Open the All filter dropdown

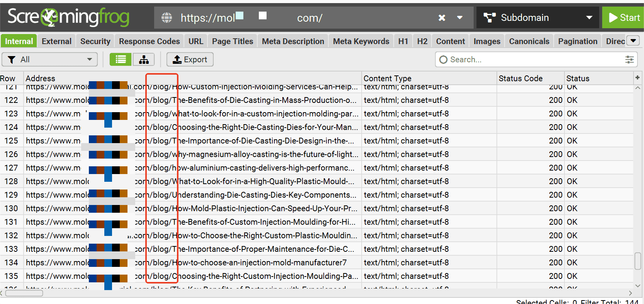[50, 60]
